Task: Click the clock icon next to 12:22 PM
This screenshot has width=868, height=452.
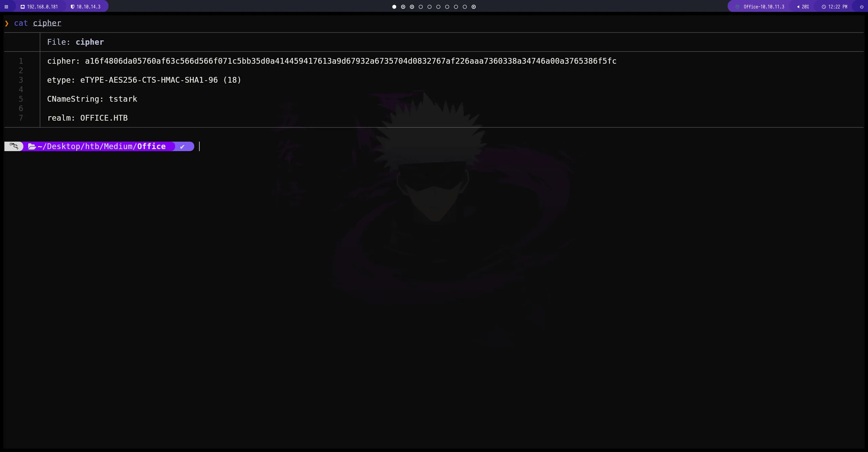Action: pos(824,6)
